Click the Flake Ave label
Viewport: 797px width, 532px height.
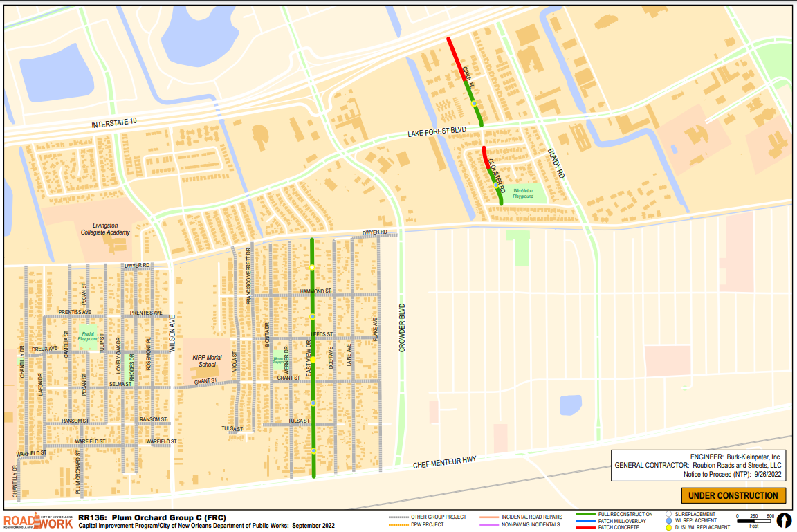point(375,329)
